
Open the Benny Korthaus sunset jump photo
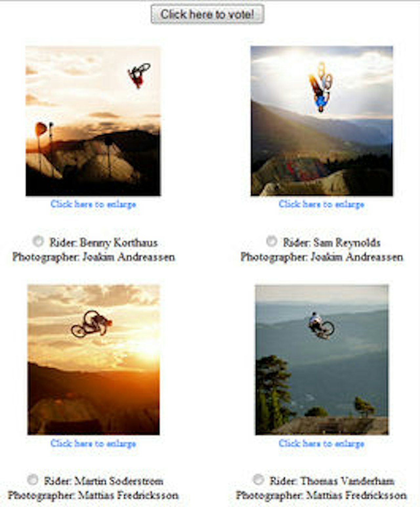93,121
